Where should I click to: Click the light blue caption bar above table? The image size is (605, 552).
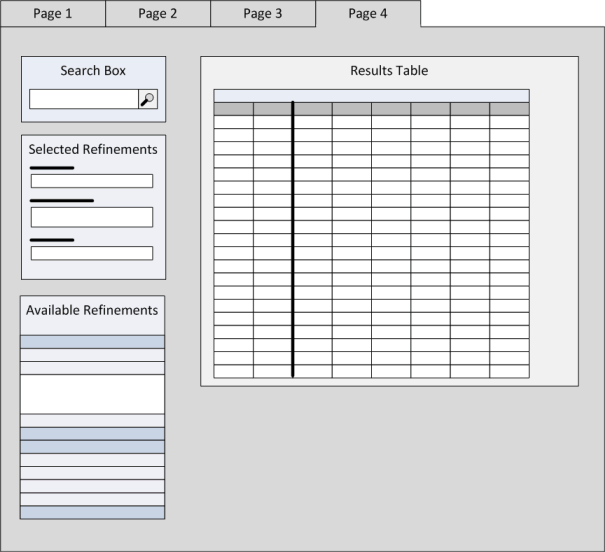372,96
